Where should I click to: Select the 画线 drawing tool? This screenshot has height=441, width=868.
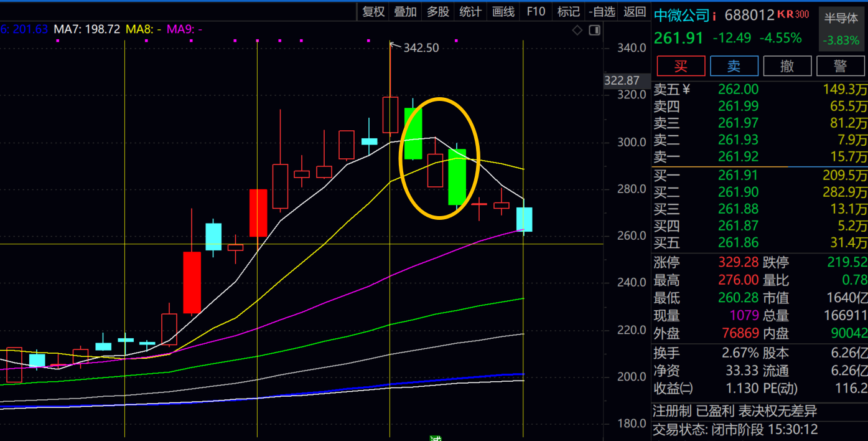coord(503,11)
